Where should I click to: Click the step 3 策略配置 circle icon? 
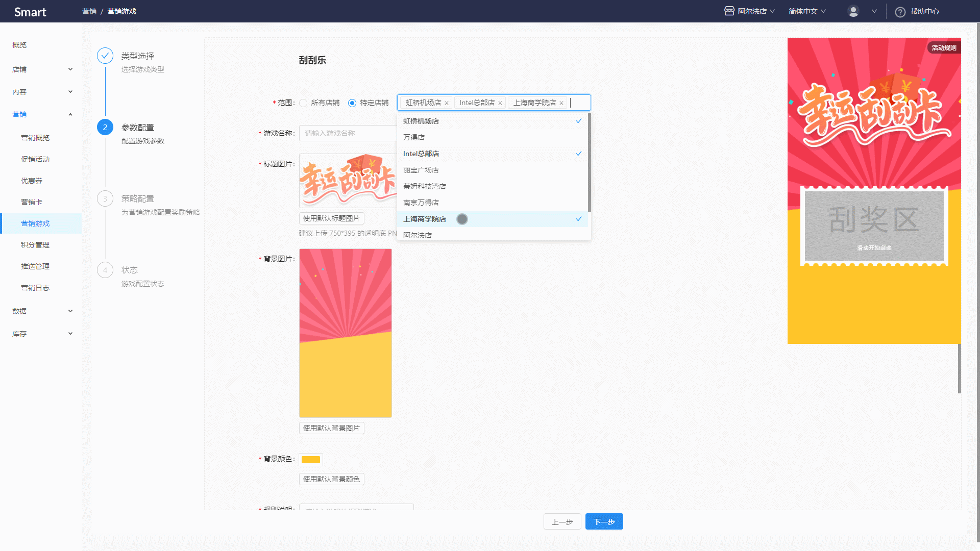pyautogui.click(x=105, y=198)
